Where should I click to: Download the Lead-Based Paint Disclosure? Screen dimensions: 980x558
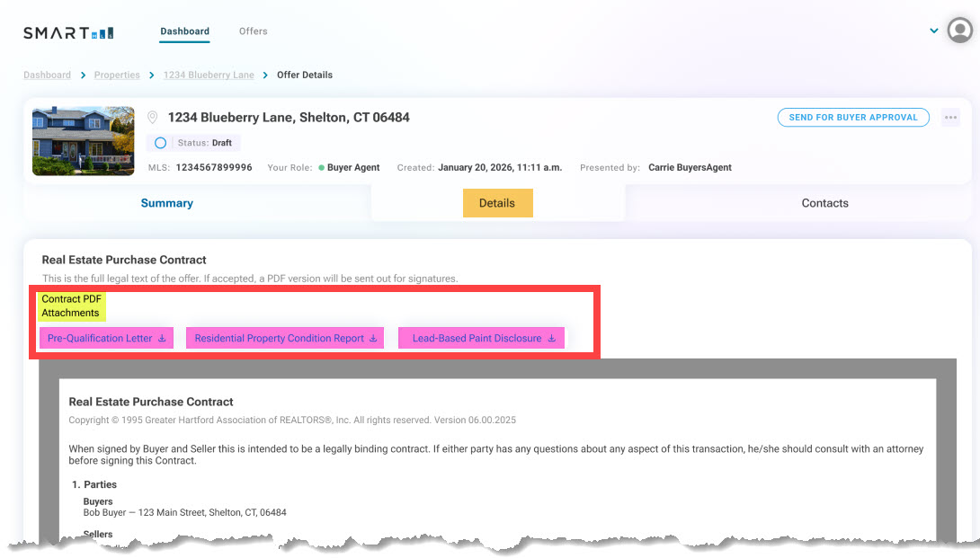click(481, 338)
